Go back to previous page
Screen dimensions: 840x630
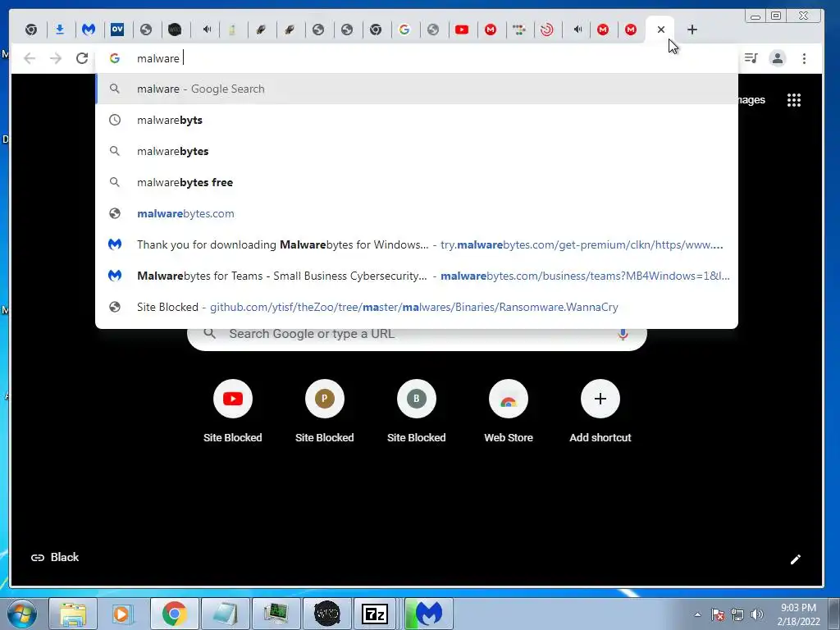pos(30,58)
